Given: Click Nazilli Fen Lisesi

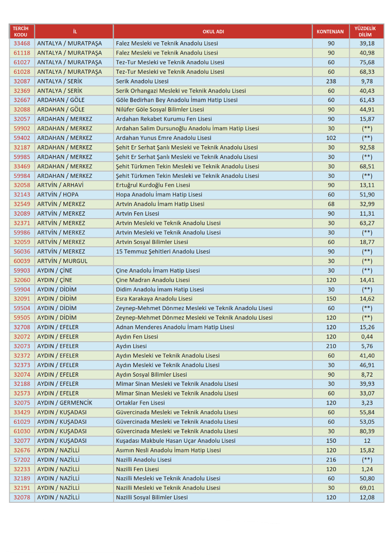Looking at the screenshot, I should (x=138, y=469).
